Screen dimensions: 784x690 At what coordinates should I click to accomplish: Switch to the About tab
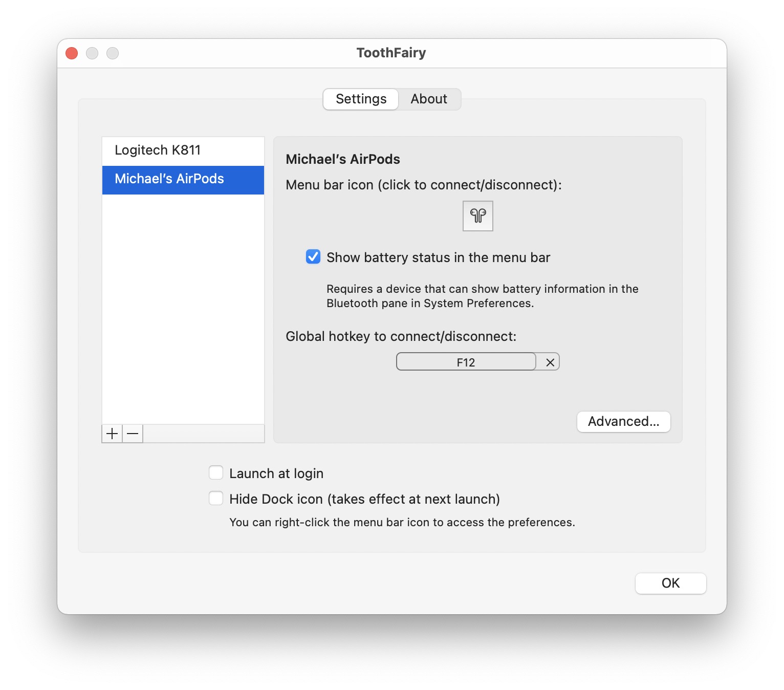pyautogui.click(x=429, y=99)
